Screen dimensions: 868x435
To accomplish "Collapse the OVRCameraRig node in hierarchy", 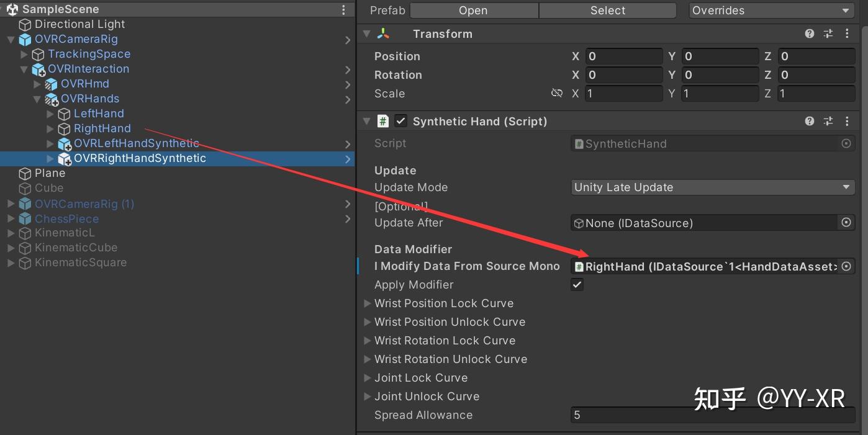I will (11, 39).
